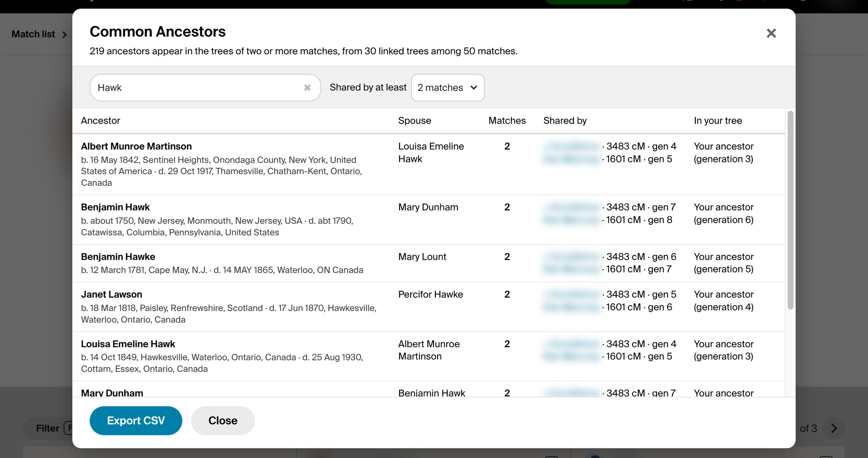Screen dimensions: 868x458
Task: Click '3483 cM · gen 6' in Benjamin Hawke row
Action: point(641,257)
